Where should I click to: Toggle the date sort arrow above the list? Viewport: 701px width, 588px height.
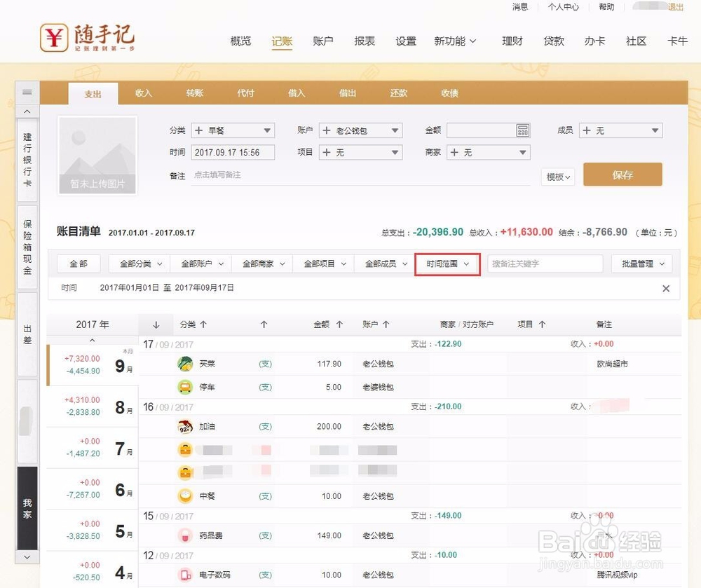156,324
